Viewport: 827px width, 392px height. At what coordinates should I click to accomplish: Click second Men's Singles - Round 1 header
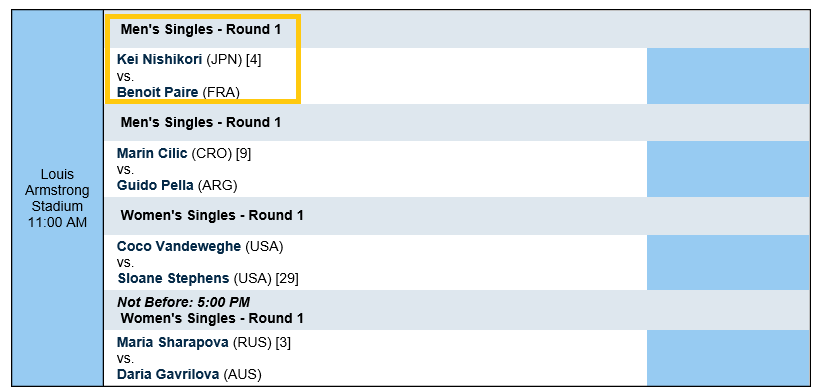(201, 122)
